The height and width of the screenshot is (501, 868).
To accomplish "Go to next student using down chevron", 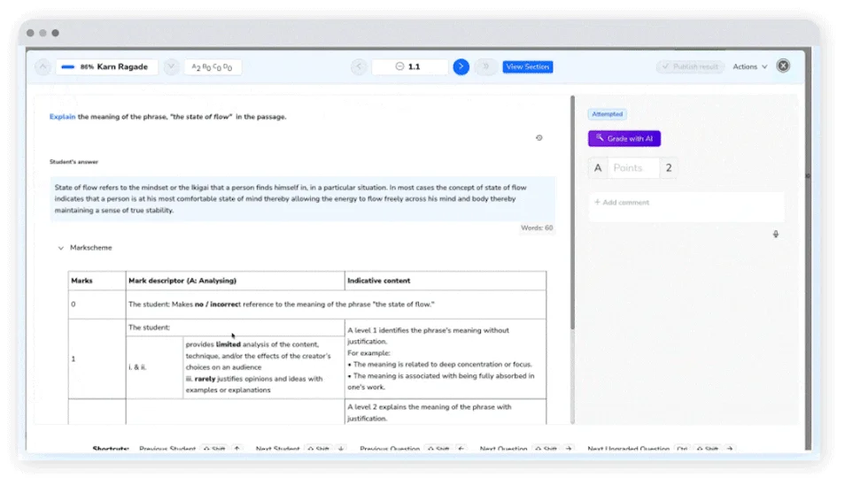I will pos(172,67).
